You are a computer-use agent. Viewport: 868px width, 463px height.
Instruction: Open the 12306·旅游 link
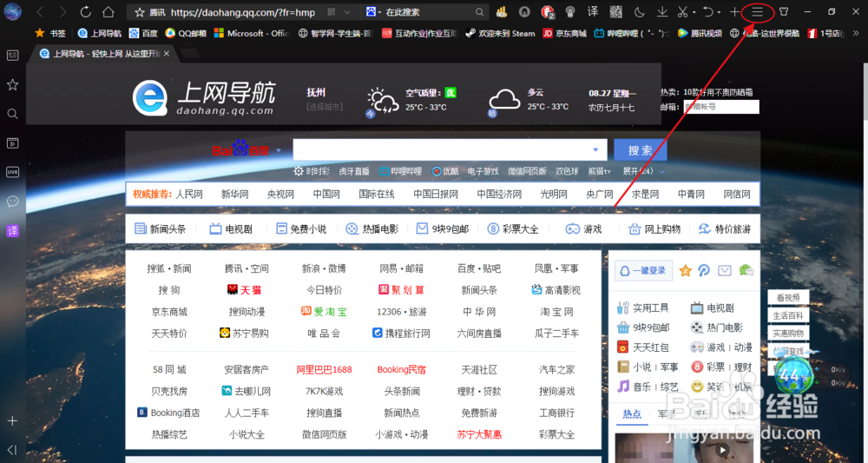point(402,312)
